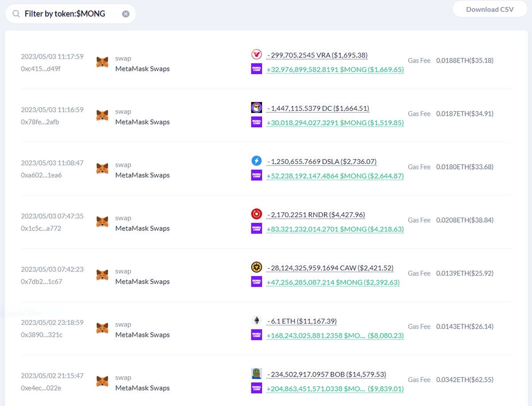The height and width of the screenshot is (406, 532).
Task: Click MetaMask fox icon for 0xe4ec...022e swap
Action: tap(102, 381)
